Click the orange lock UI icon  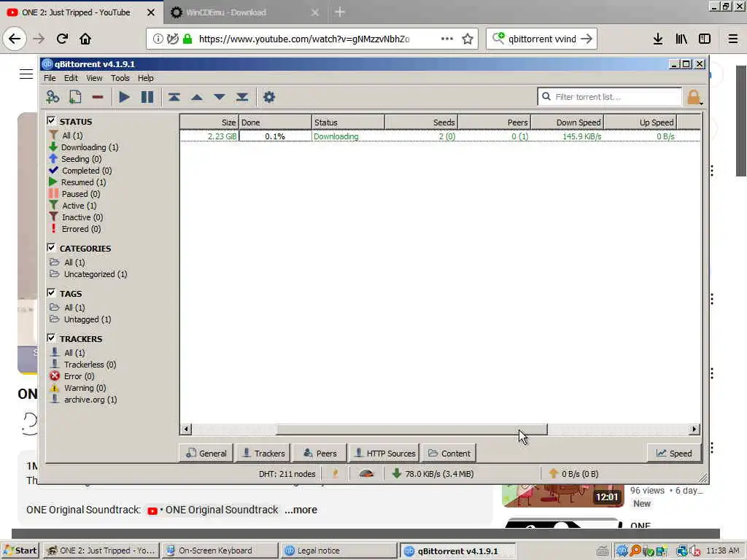(694, 97)
